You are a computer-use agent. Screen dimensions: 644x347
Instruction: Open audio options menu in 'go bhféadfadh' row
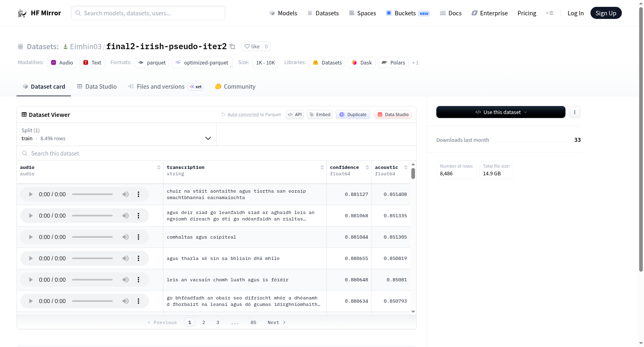click(x=138, y=301)
